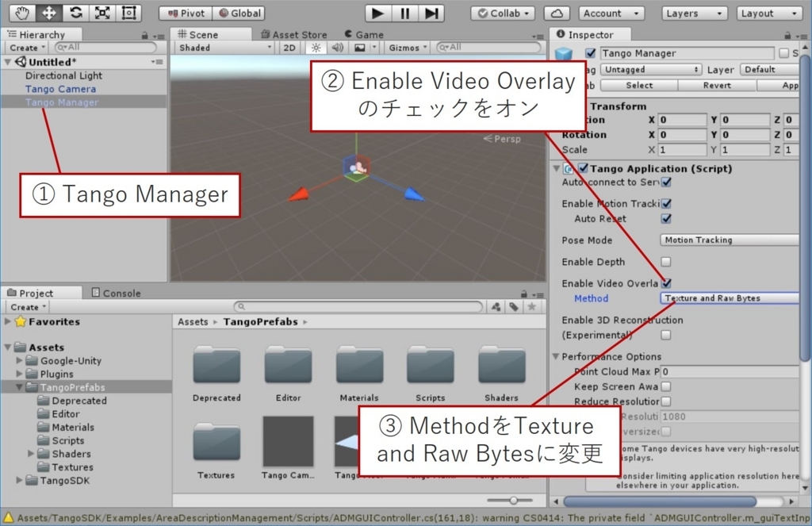Edit Point Cloud Max Points field
This screenshot has height=526, width=812.
click(x=730, y=371)
